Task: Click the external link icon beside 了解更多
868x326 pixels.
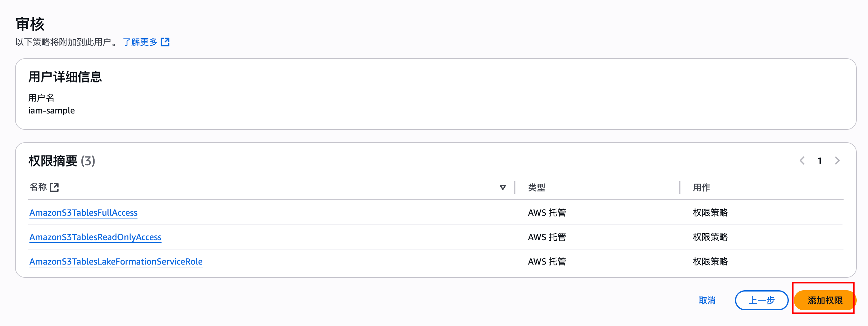Action: (165, 42)
